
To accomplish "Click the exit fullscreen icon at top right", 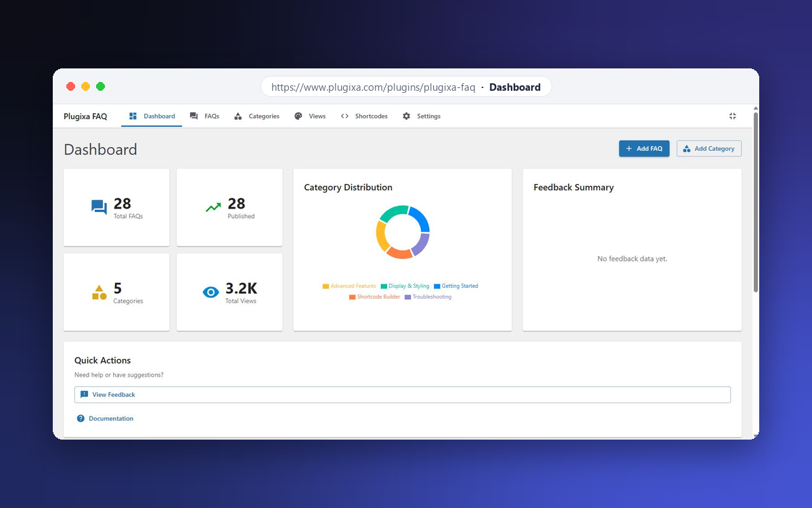I will pyautogui.click(x=733, y=116).
